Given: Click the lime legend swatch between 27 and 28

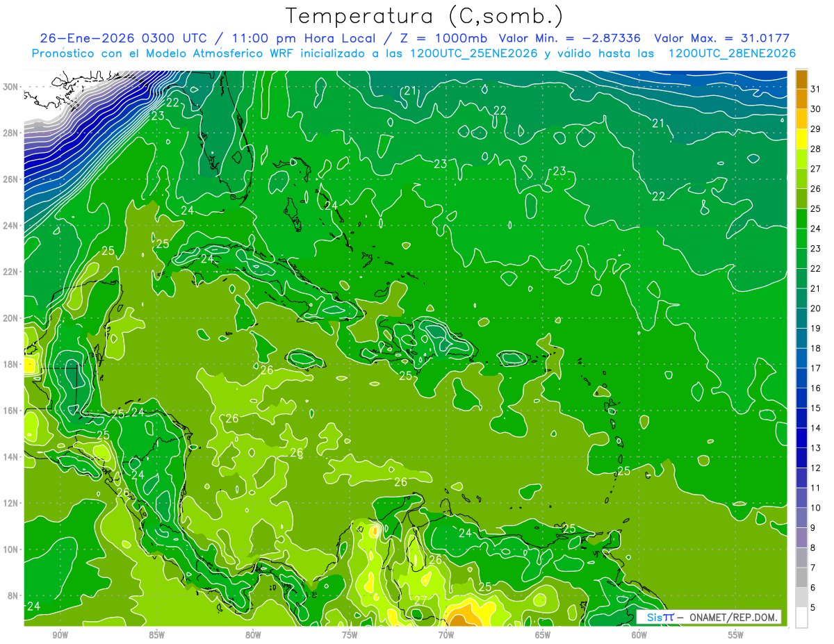Looking at the screenshot, I should (x=801, y=159).
